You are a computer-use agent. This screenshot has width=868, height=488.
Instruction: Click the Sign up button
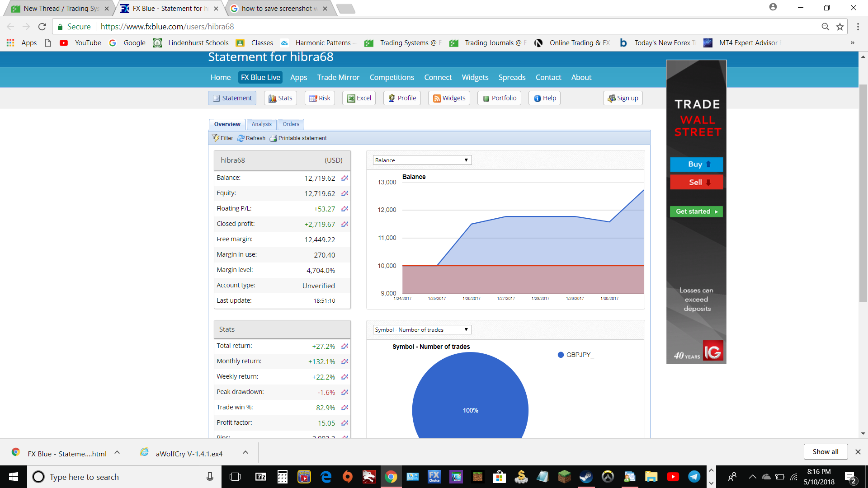coord(623,98)
